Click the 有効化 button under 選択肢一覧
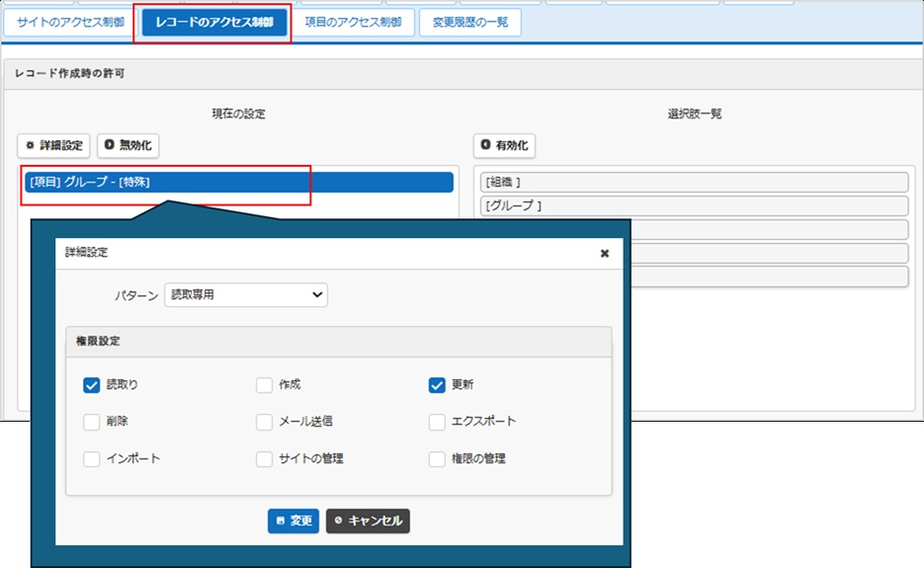 tap(504, 145)
